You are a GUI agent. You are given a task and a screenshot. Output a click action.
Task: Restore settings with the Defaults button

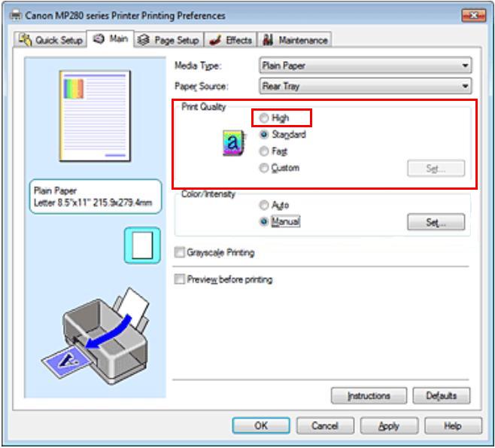442,395
